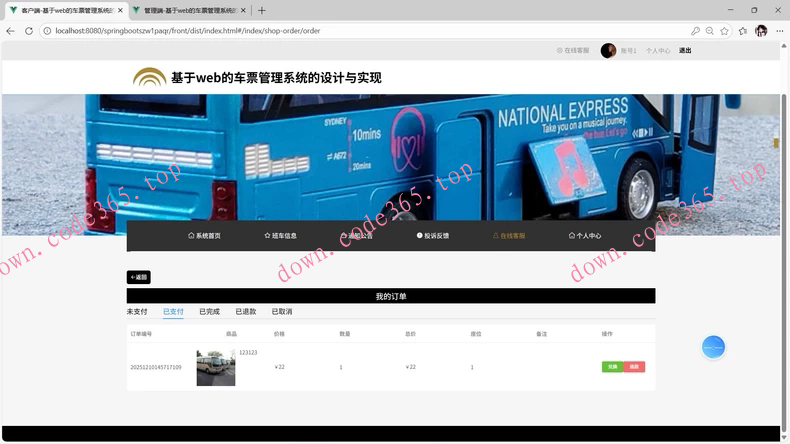Switch to 已退款 orders tab
Screen dimensions: 790x444
click(246, 311)
